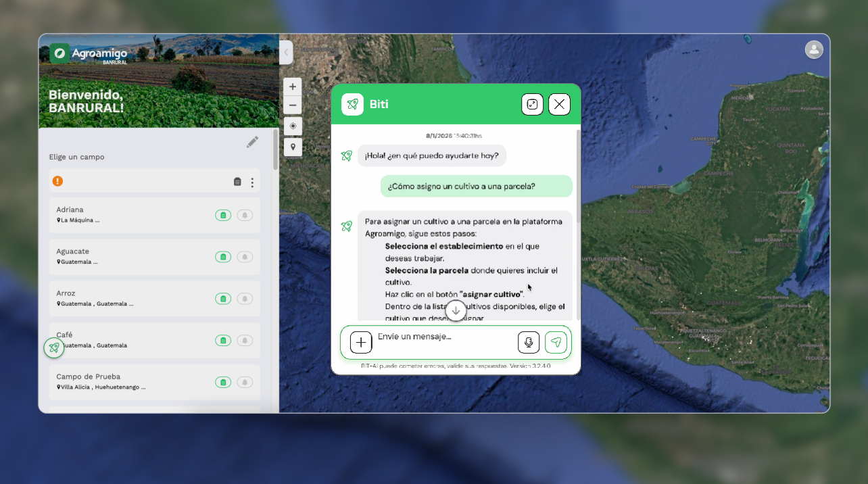Open the three-dot options menu in field filter

252,183
